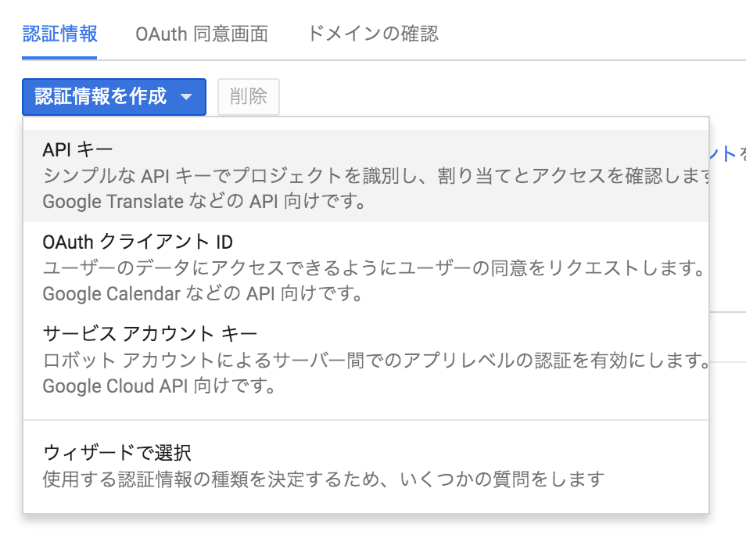746x560 pixels.
Task: Click the blue underline indicator under 認証情報
Action: 60,56
